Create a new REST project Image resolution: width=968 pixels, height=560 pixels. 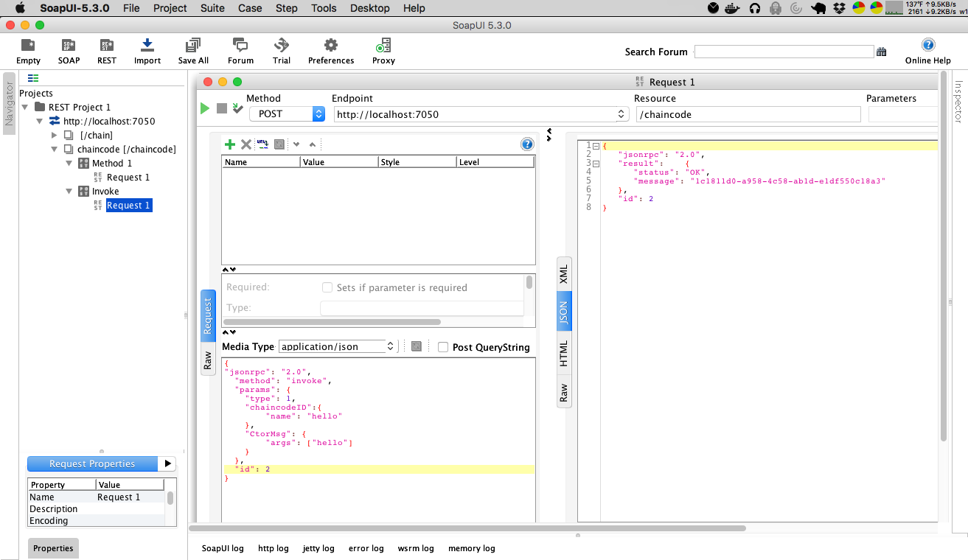click(x=106, y=46)
